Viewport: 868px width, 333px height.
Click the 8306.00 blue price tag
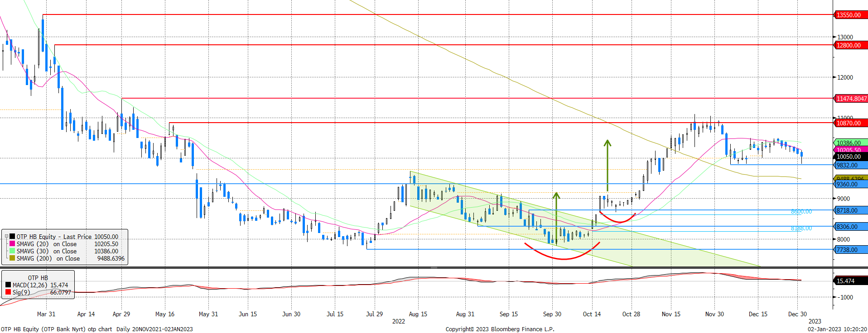(850, 227)
